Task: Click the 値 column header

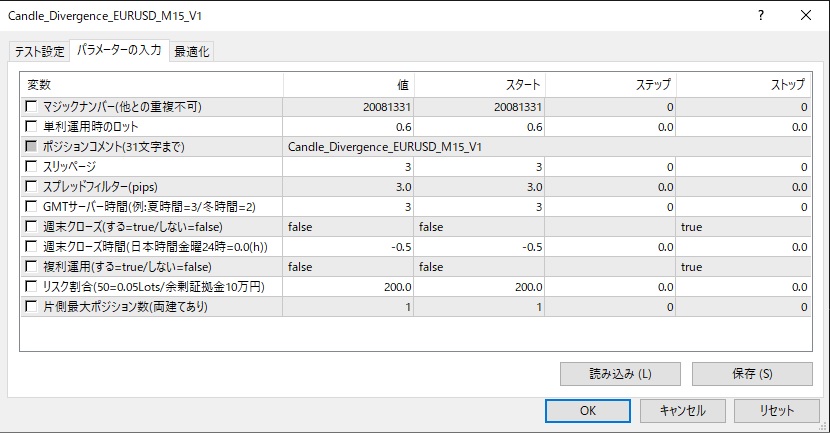Action: pyautogui.click(x=348, y=84)
